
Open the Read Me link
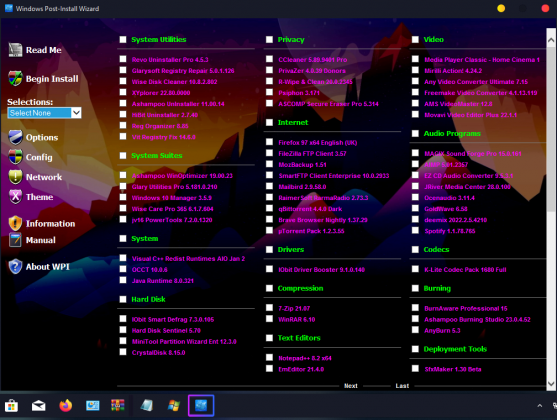pyautogui.click(x=44, y=50)
